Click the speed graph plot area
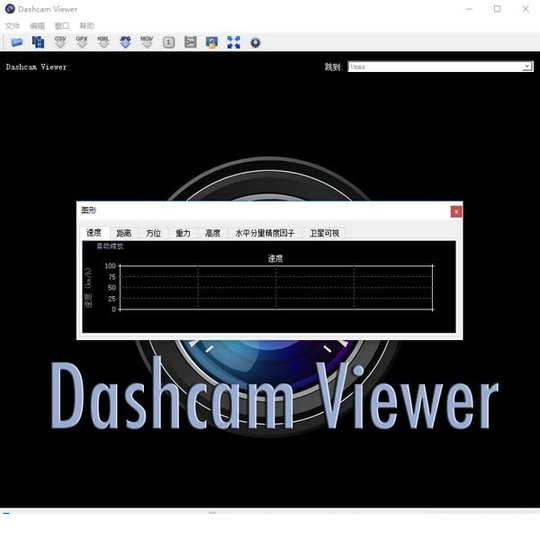The height and width of the screenshot is (534, 540). (276, 287)
